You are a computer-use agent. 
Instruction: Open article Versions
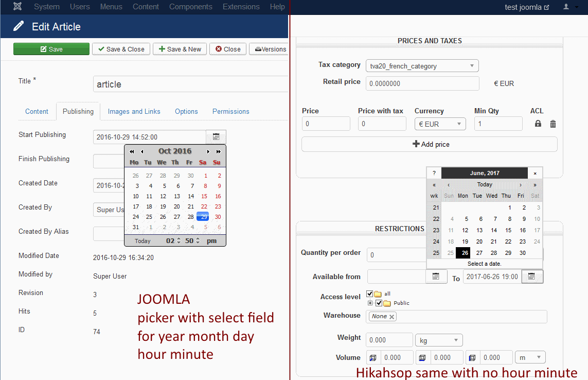[x=270, y=49]
